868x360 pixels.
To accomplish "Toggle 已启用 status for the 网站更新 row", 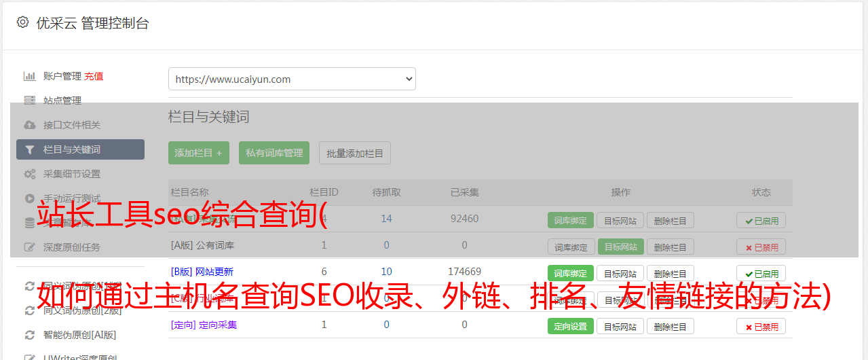I will point(761,273).
